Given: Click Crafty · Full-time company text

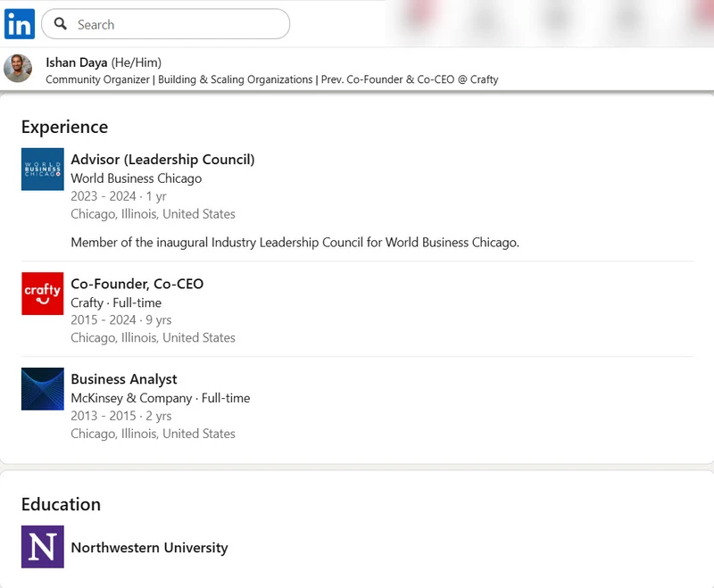Looking at the screenshot, I should pyautogui.click(x=116, y=302).
